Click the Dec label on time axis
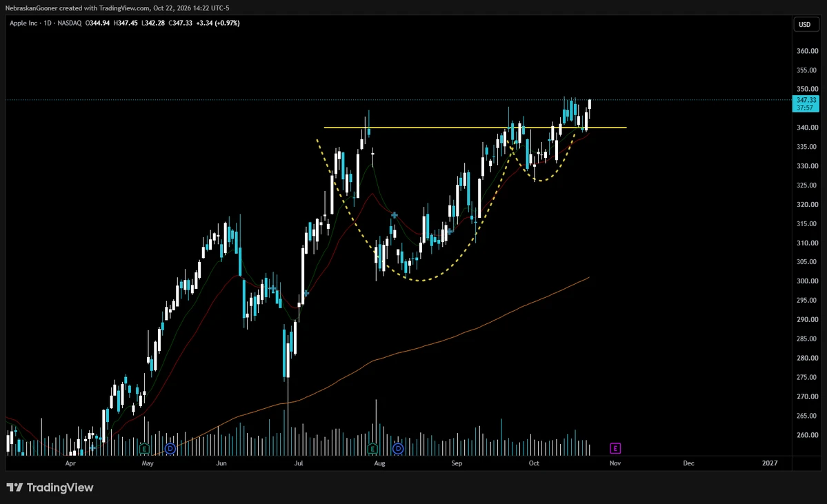This screenshot has height=504, width=827. (x=688, y=463)
